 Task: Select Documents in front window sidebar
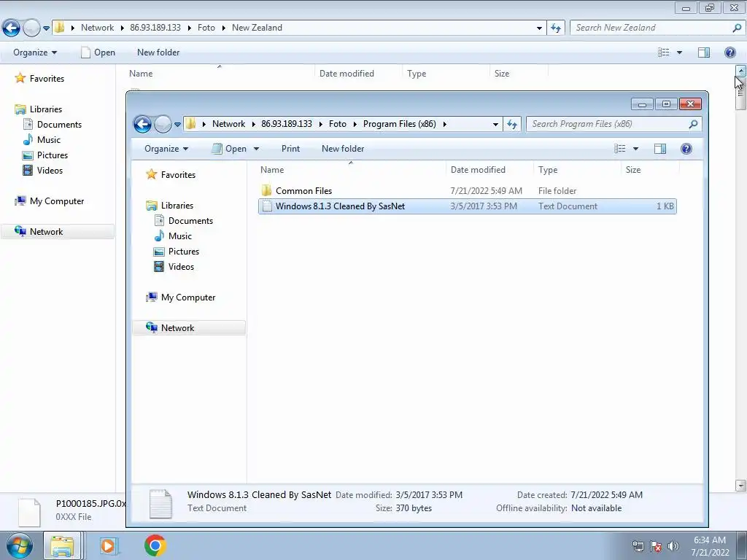click(x=190, y=221)
